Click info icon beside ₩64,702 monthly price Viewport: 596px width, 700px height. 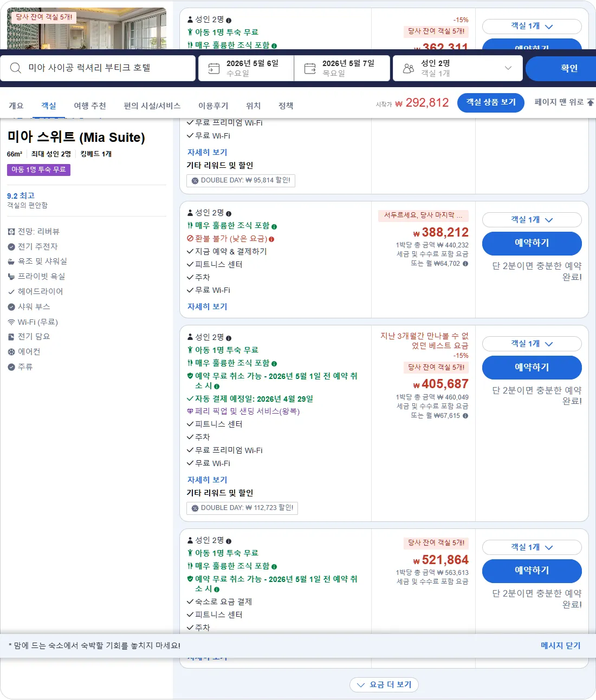point(465,264)
